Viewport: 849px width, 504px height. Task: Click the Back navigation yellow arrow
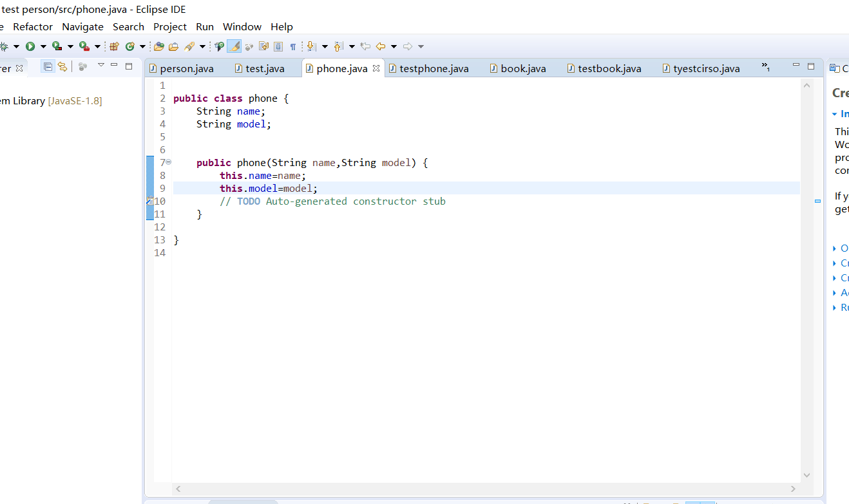[x=381, y=46]
